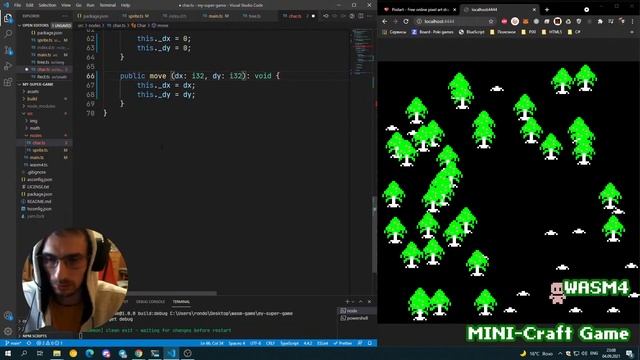640x360 pixels.
Task: Open VS Code Terminal menu
Action: click(x=108, y=5)
